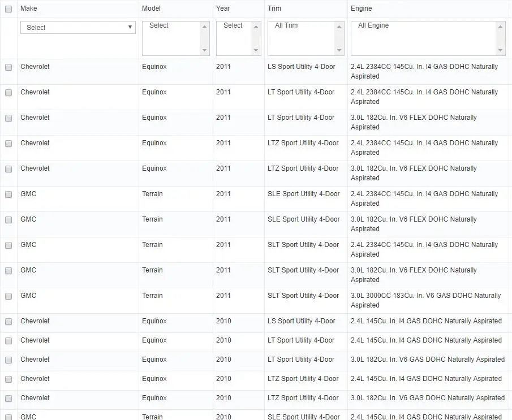
Task: Click the Year Select listbox
Action: [238, 38]
